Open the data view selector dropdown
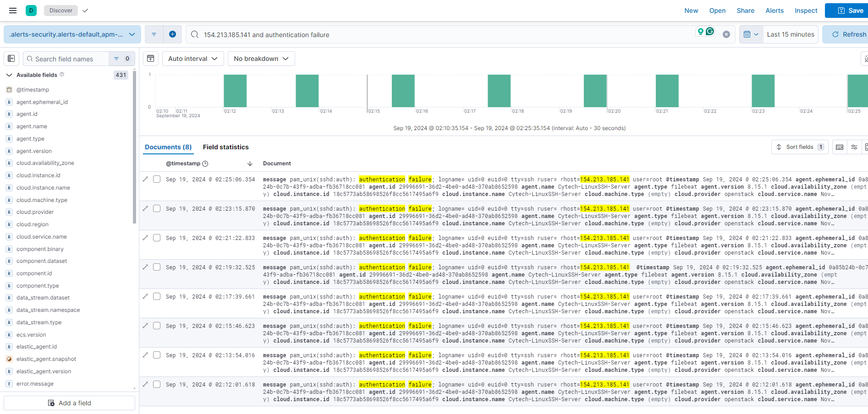The image size is (868, 414). point(72,34)
